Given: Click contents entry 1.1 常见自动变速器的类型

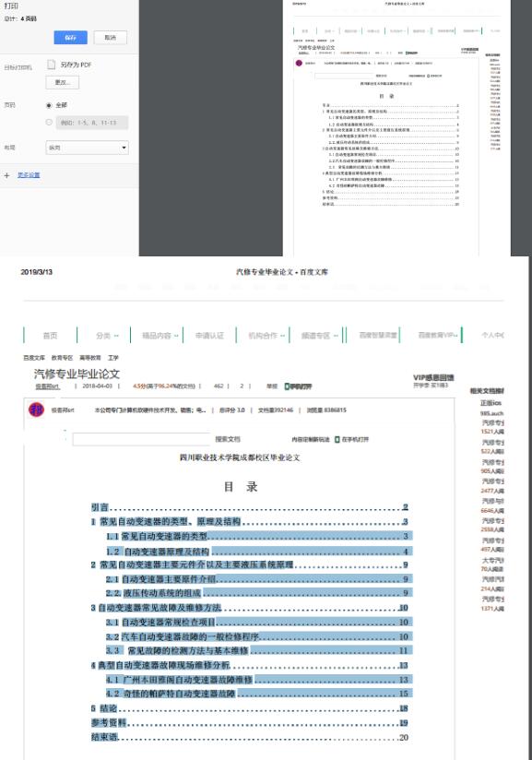Looking at the screenshot, I should [259, 536].
